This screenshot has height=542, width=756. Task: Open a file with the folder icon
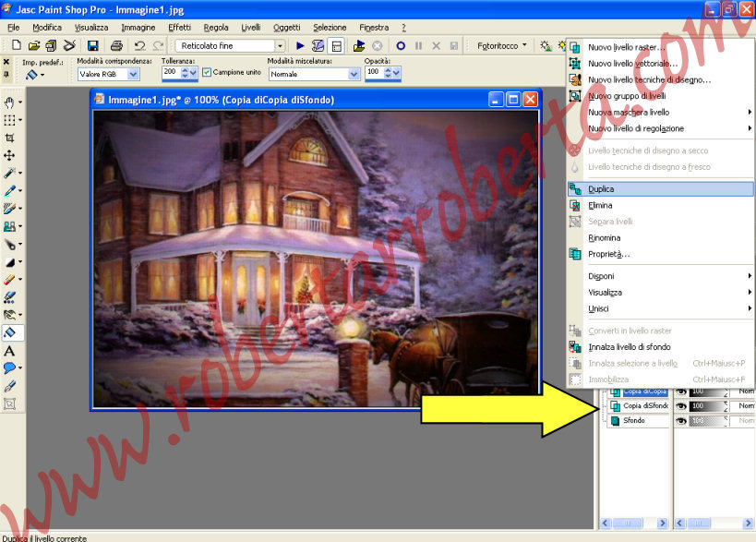(34, 46)
